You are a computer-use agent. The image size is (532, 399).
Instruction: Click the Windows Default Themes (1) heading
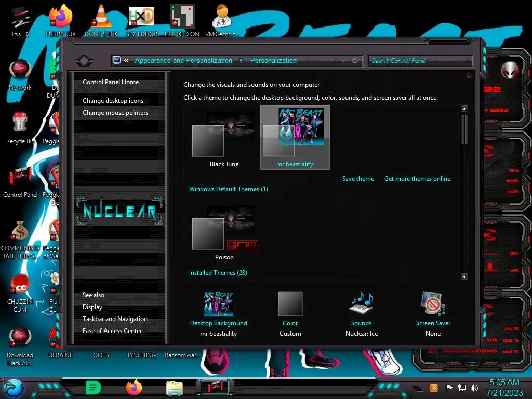pos(229,189)
